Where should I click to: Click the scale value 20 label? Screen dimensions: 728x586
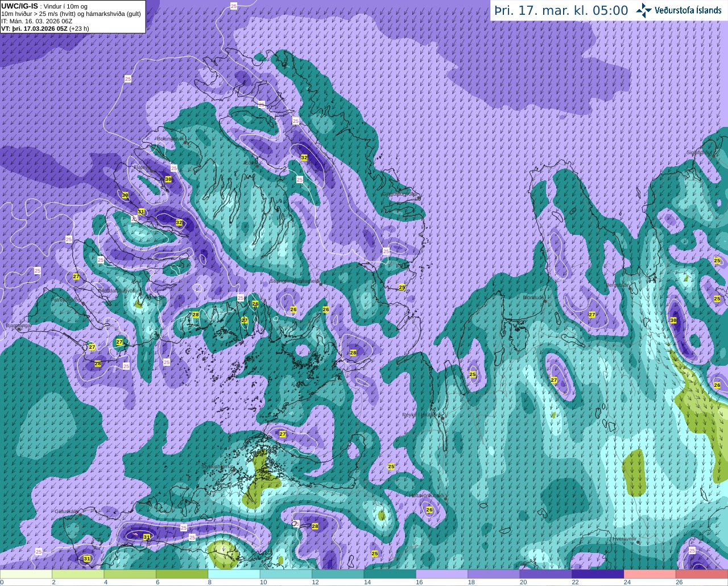pyautogui.click(x=523, y=583)
